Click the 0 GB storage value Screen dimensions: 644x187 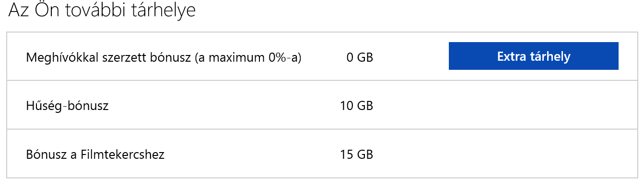click(x=360, y=57)
